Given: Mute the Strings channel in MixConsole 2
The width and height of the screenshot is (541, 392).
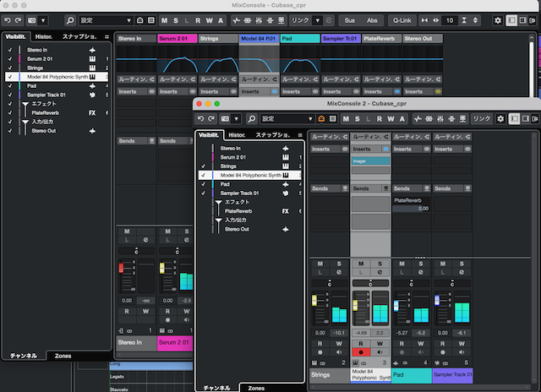Looking at the screenshot, I should click(320, 264).
